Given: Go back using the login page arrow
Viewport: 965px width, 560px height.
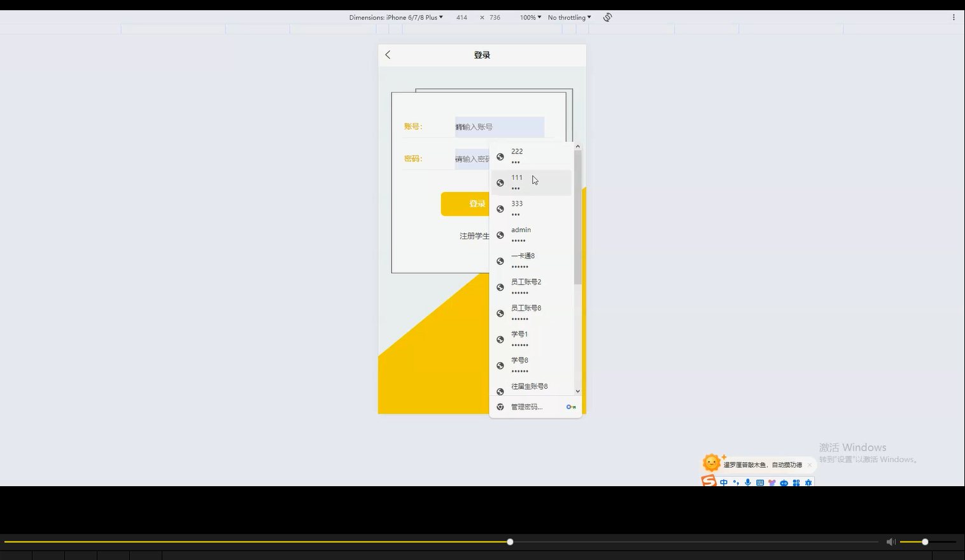Looking at the screenshot, I should coord(388,55).
